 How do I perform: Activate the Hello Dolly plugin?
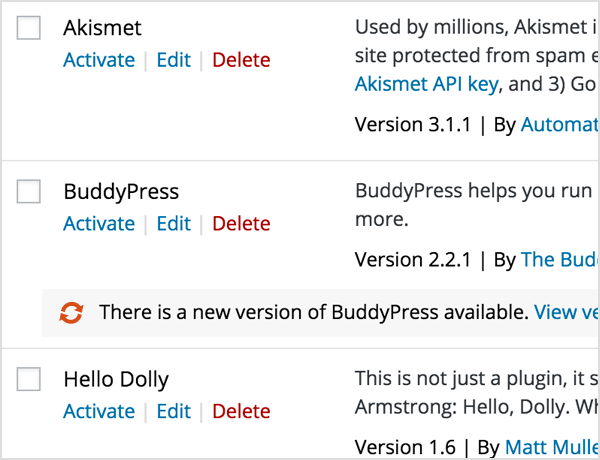99,411
